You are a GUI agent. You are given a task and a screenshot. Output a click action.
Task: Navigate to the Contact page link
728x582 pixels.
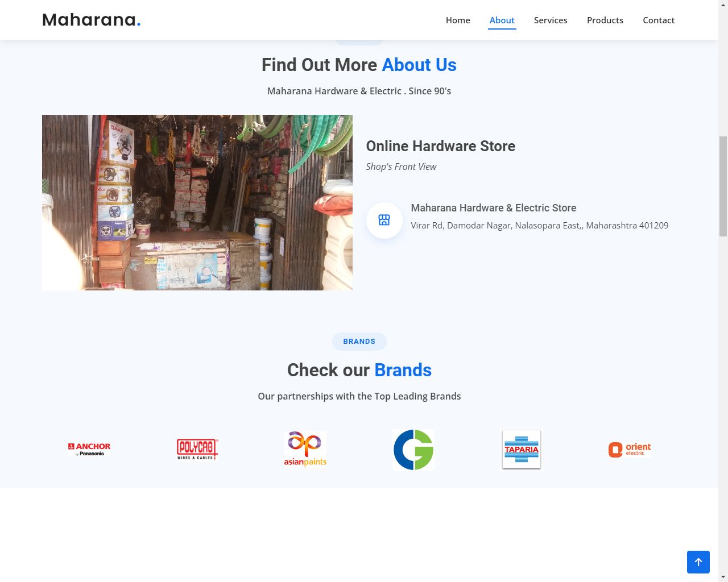659,20
